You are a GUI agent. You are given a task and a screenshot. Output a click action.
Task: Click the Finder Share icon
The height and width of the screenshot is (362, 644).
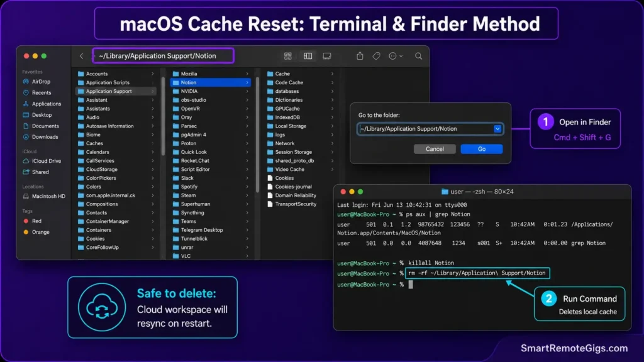point(360,56)
